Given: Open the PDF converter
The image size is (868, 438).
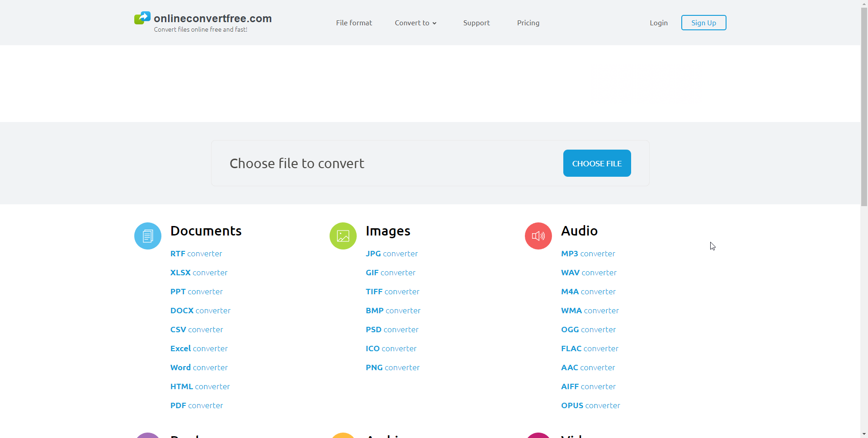Looking at the screenshot, I should pos(197,405).
